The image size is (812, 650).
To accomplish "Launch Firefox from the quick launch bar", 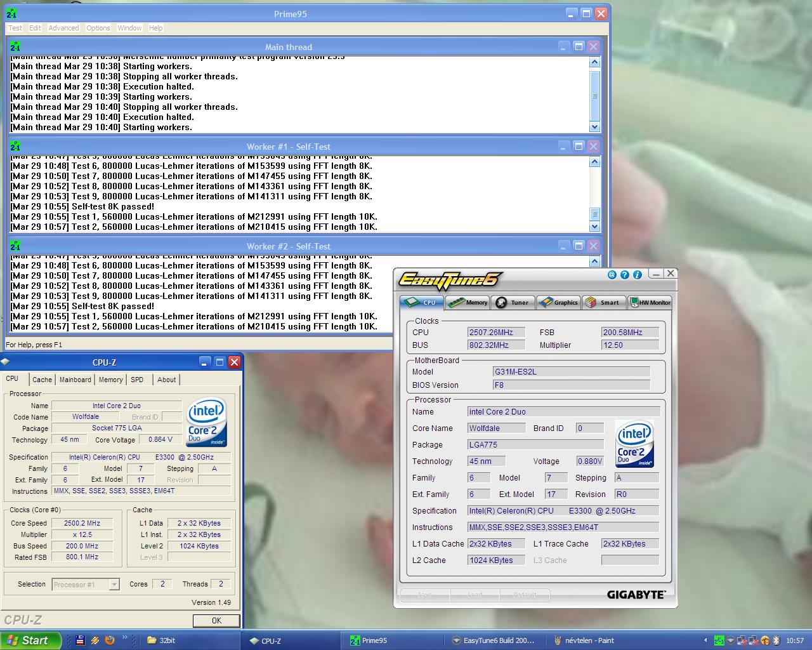I will (109, 640).
